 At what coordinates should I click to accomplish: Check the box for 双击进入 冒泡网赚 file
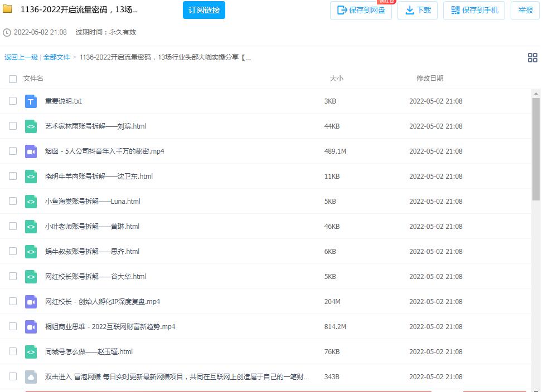click(x=13, y=376)
